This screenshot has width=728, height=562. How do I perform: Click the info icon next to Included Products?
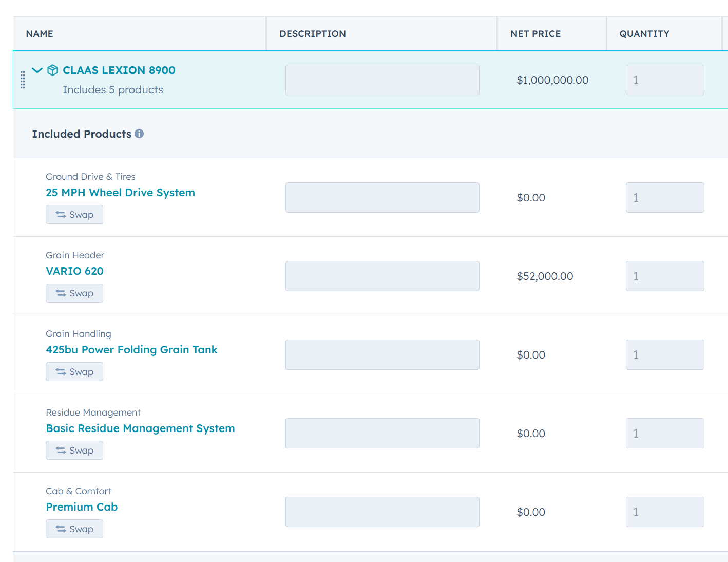pyautogui.click(x=139, y=134)
